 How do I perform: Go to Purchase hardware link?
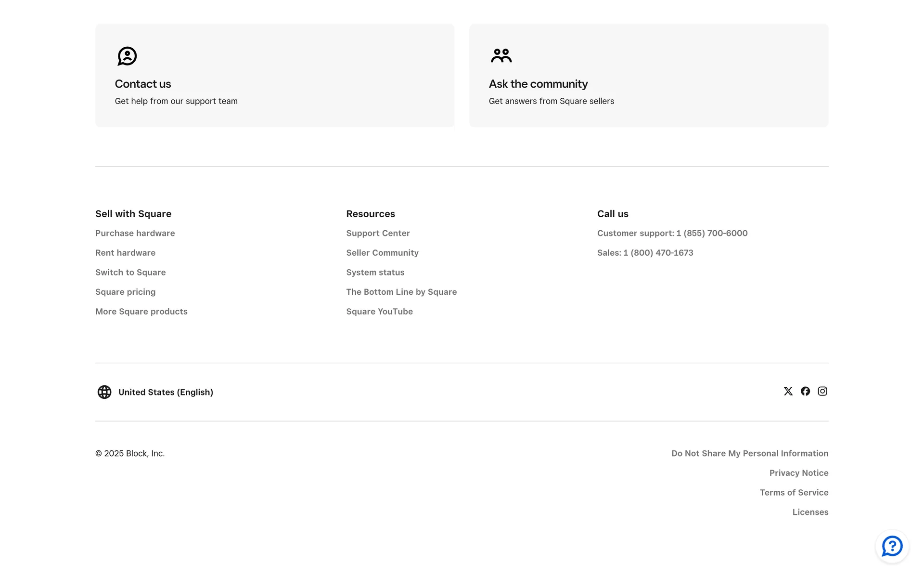(135, 233)
